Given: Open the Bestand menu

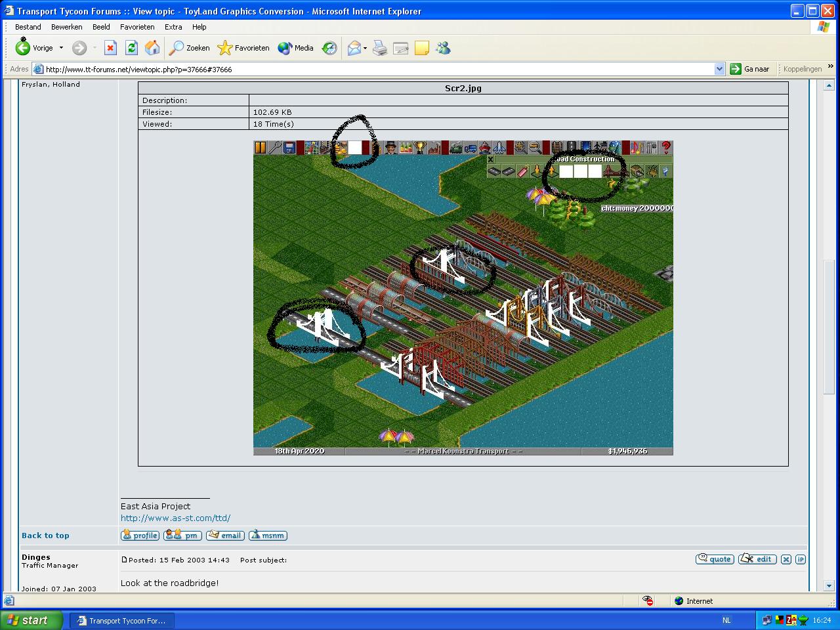Looking at the screenshot, I should point(28,27).
